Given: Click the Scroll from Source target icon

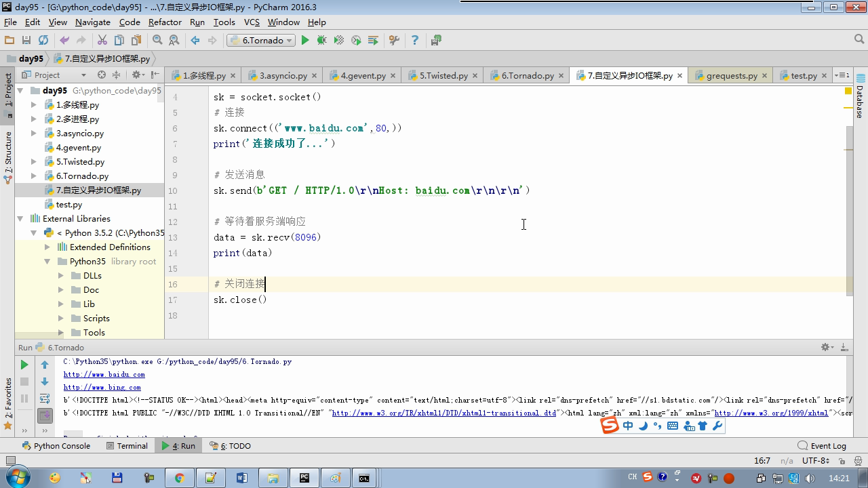Looking at the screenshot, I should [102, 75].
